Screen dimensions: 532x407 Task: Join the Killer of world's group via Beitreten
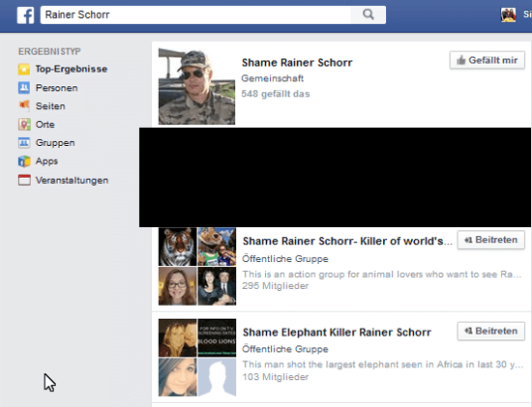pyautogui.click(x=491, y=240)
